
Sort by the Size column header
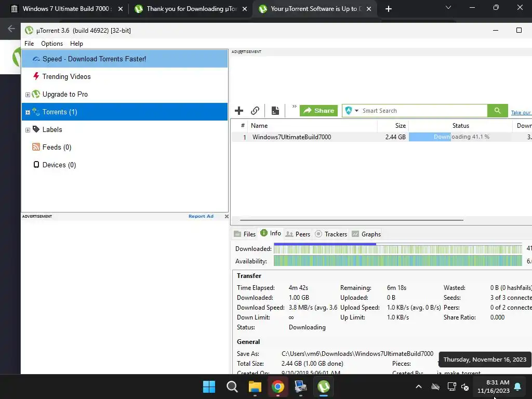click(x=393, y=126)
